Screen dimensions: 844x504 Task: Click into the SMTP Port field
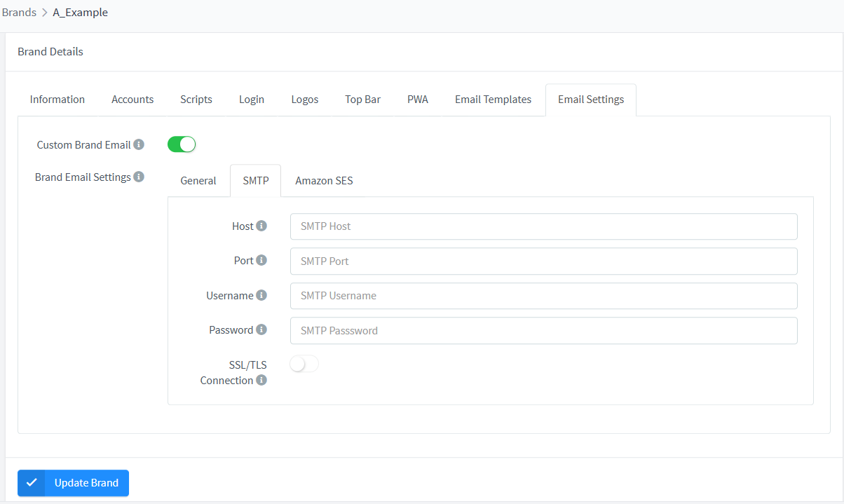click(x=543, y=261)
